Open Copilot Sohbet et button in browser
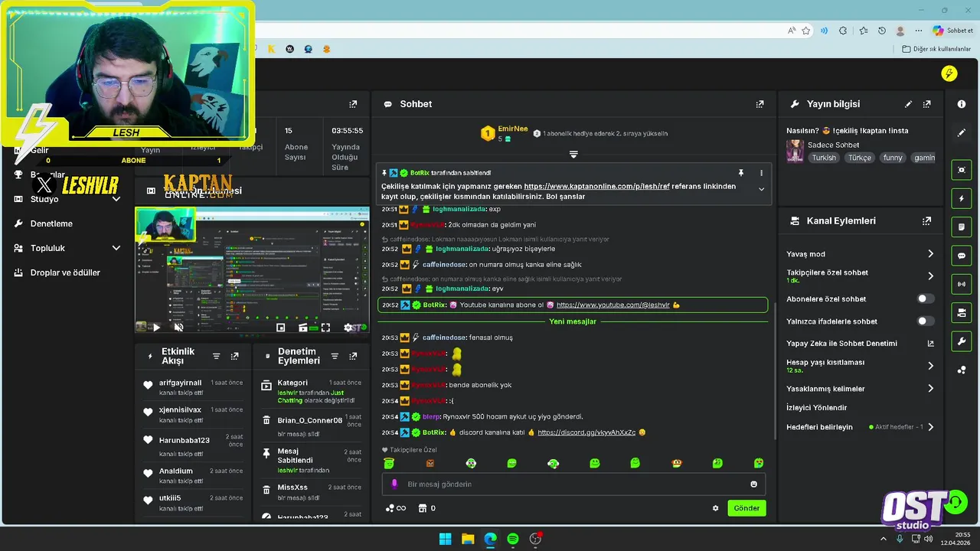 (x=953, y=31)
